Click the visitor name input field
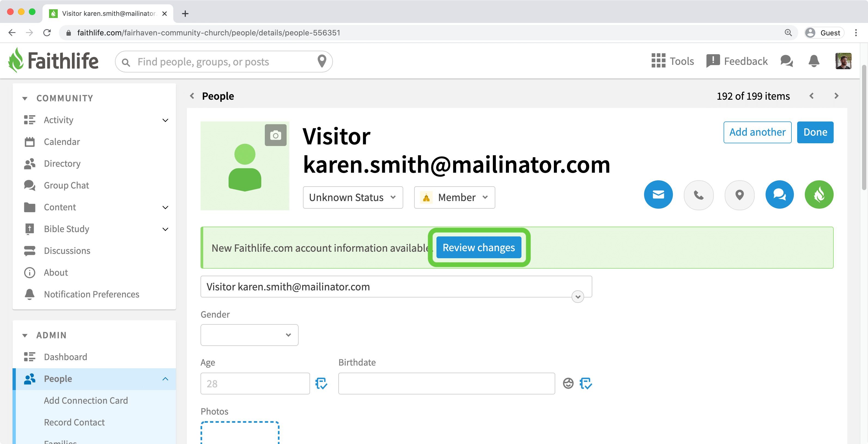This screenshot has width=868, height=444. [x=396, y=287]
